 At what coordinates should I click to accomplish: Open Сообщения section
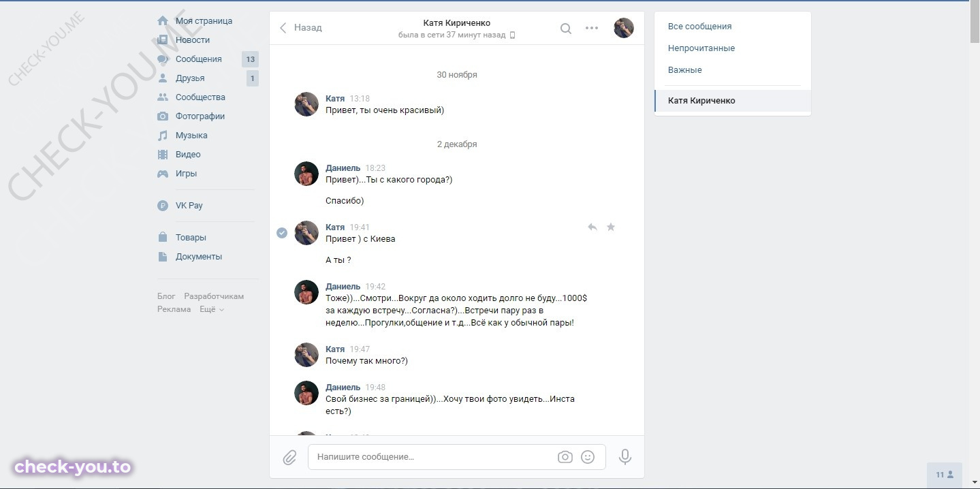(x=198, y=59)
